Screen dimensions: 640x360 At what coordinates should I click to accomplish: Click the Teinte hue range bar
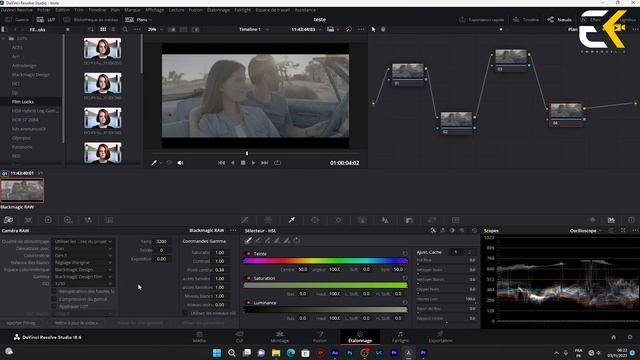tap(325, 260)
